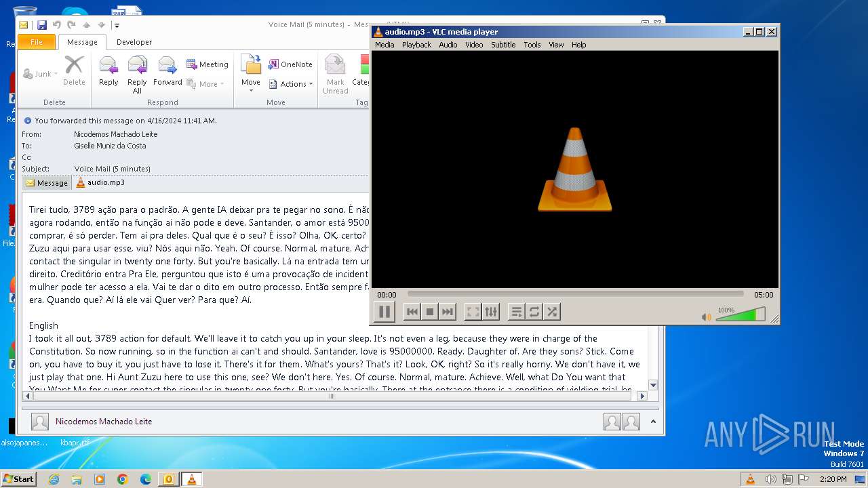Click Reply All in the ribbon
Image resolution: width=868 pixels, height=488 pixels.
[137, 75]
